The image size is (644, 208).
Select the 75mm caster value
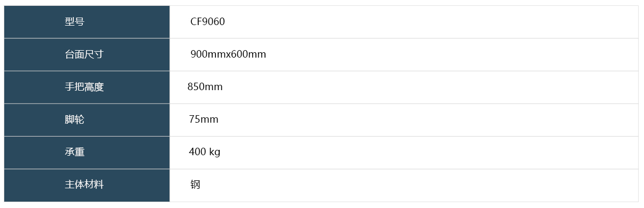204,119
